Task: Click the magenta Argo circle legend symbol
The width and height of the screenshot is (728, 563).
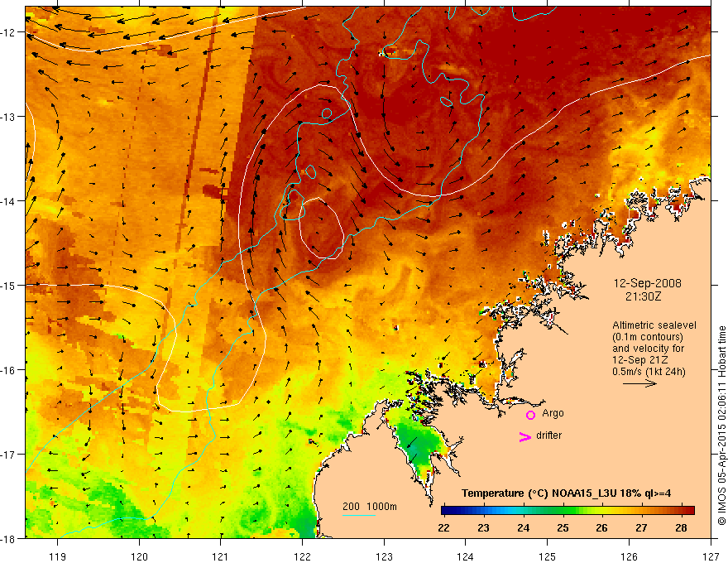Action: (x=530, y=415)
